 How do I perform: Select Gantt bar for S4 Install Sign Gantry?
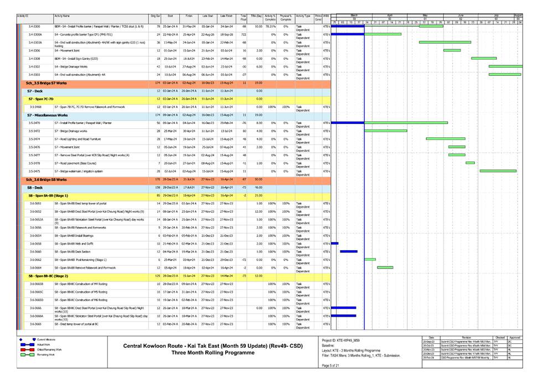click(x=484, y=58)
